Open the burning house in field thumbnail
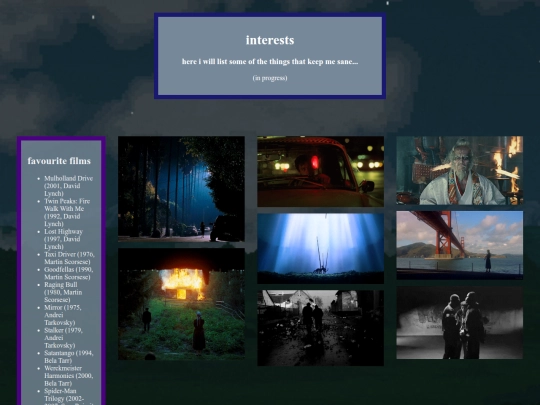Screen dimensions: 540x405 [x=181, y=304]
